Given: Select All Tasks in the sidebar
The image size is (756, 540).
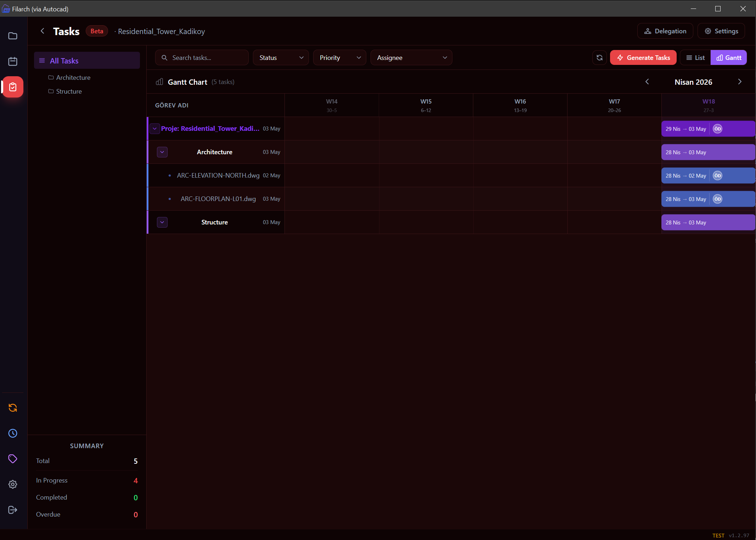Looking at the screenshot, I should coord(87,61).
